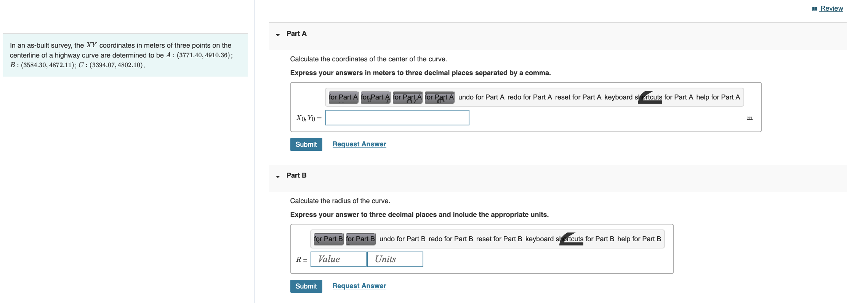868x303 pixels.
Task: Click the Units field for Part B
Action: tap(394, 259)
